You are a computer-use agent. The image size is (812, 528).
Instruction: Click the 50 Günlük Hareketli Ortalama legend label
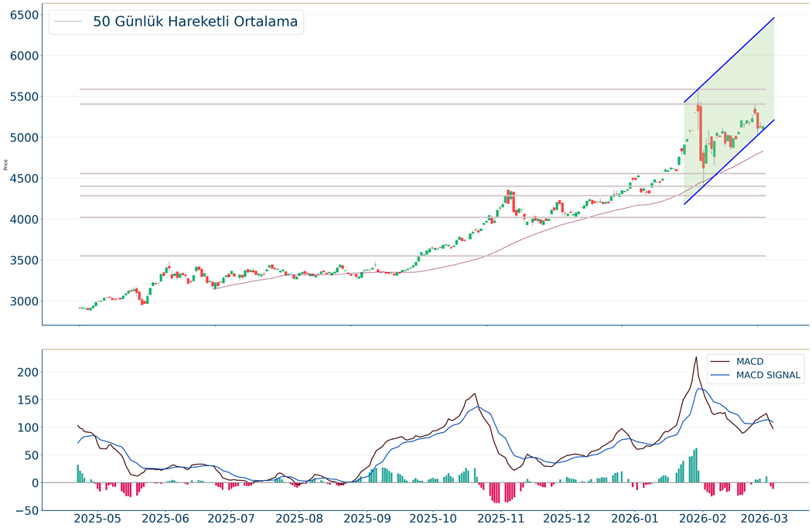pyautogui.click(x=195, y=22)
